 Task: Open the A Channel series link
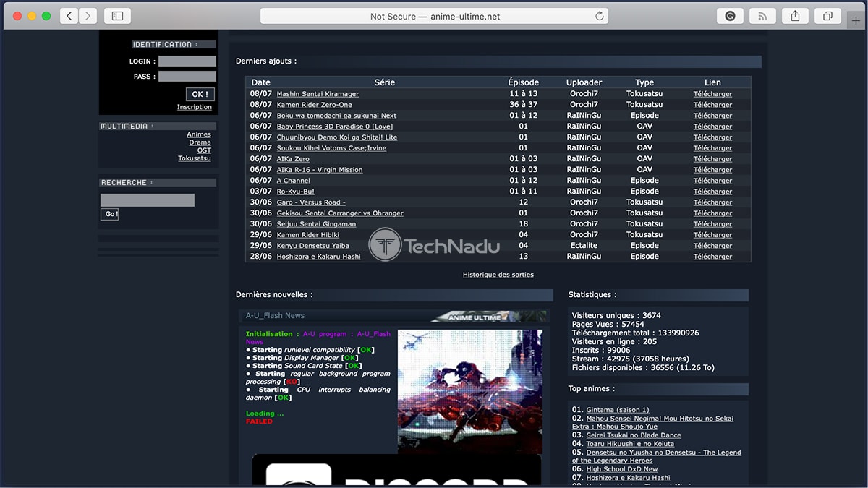tap(294, 181)
